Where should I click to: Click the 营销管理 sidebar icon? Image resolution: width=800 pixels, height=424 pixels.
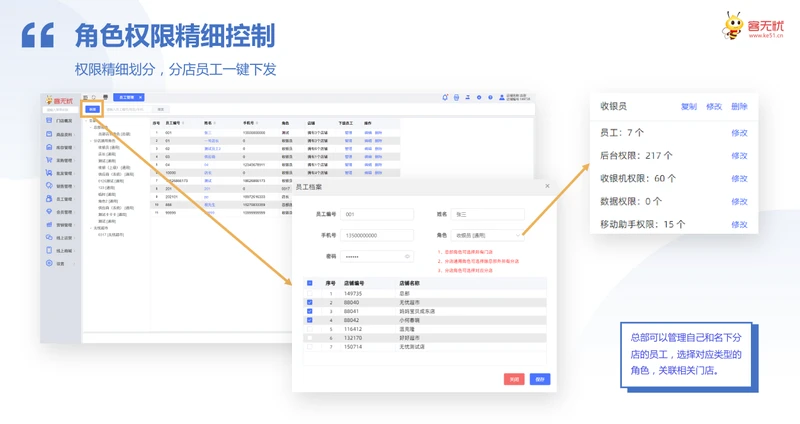pyautogui.click(x=49, y=225)
